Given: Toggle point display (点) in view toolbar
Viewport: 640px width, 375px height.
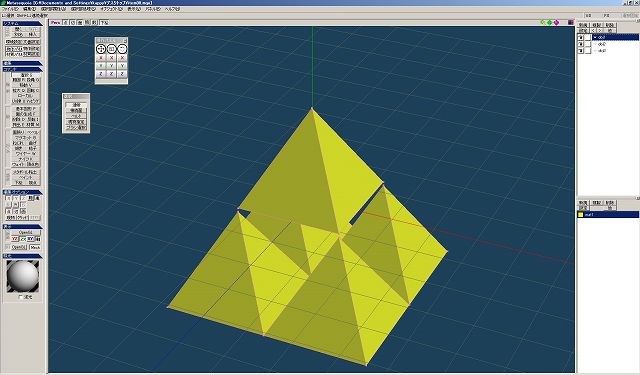Looking at the screenshot, I should (x=66, y=22).
